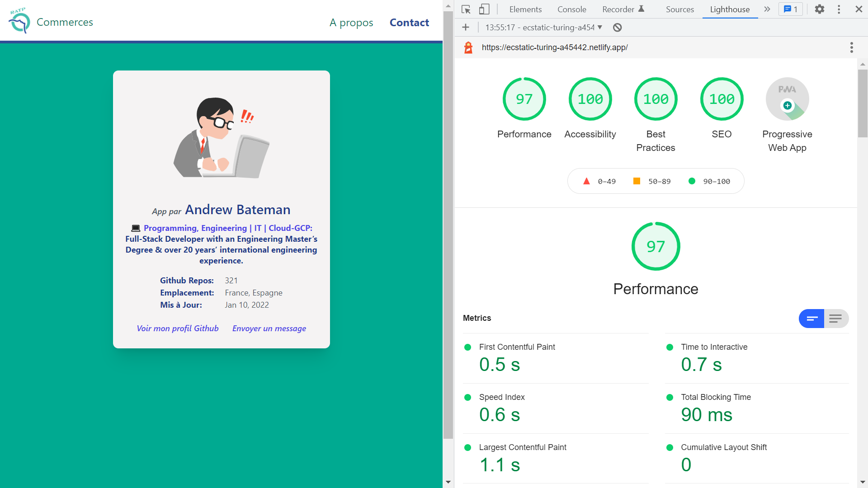Image resolution: width=868 pixels, height=488 pixels.
Task: Click the Console panel icon in DevTools
Action: pos(571,9)
